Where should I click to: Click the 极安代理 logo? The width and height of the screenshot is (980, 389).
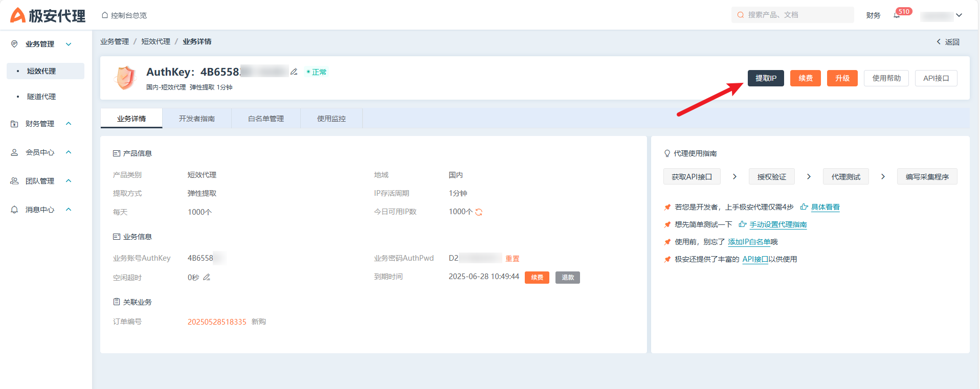48,15
